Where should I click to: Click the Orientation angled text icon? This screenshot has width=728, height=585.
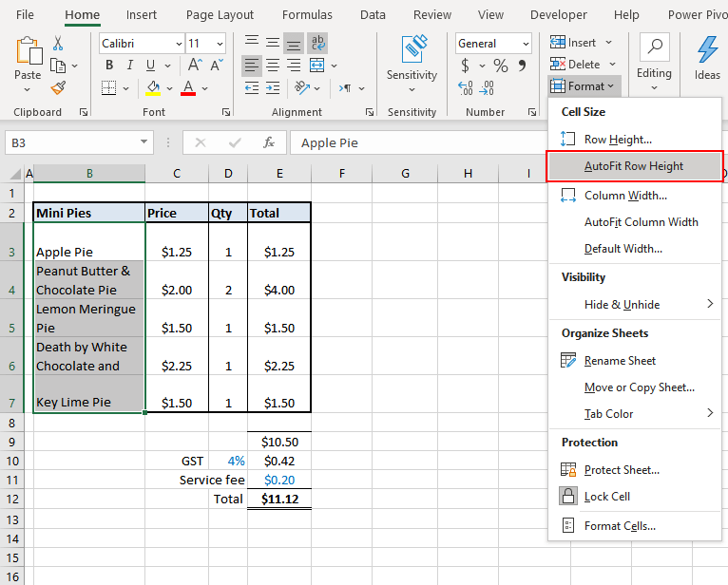(302, 87)
